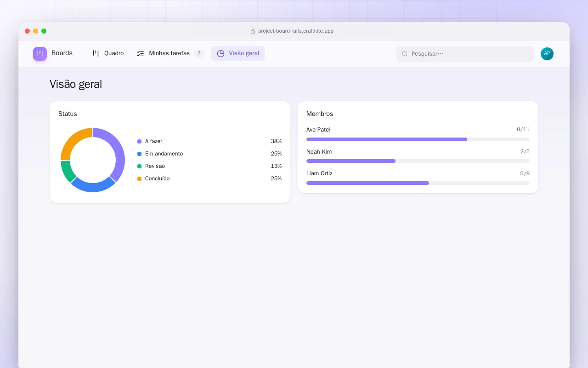Select the Visão geral tab

[x=238, y=53]
